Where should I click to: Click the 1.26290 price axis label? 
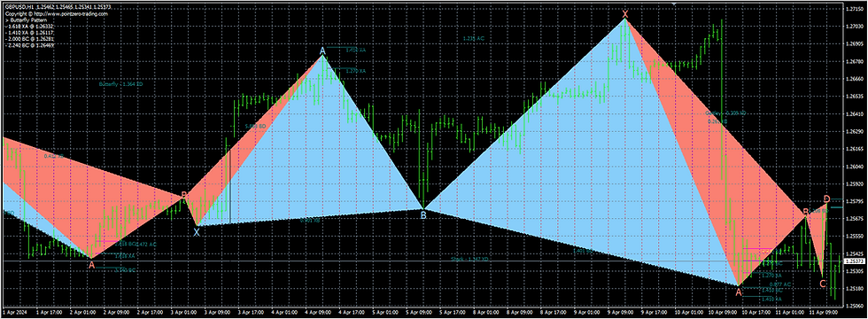(x=856, y=131)
